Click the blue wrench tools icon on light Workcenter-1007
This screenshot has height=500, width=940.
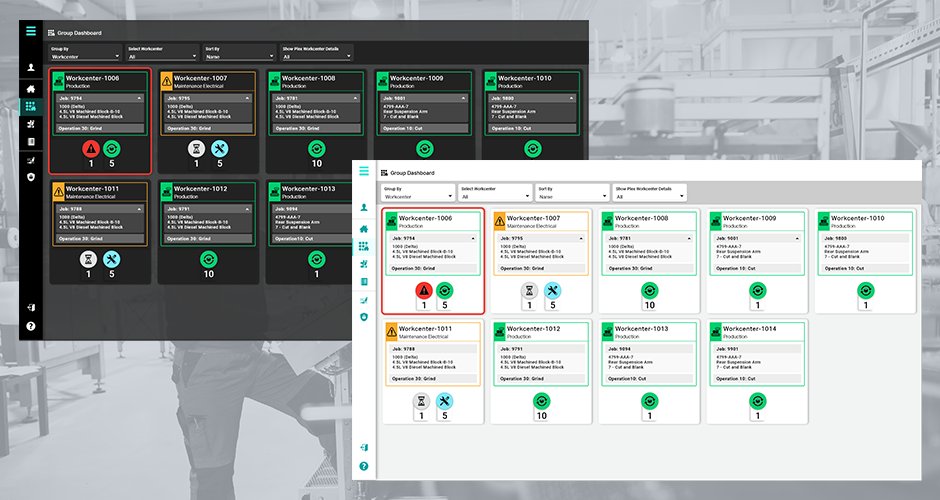[553, 290]
